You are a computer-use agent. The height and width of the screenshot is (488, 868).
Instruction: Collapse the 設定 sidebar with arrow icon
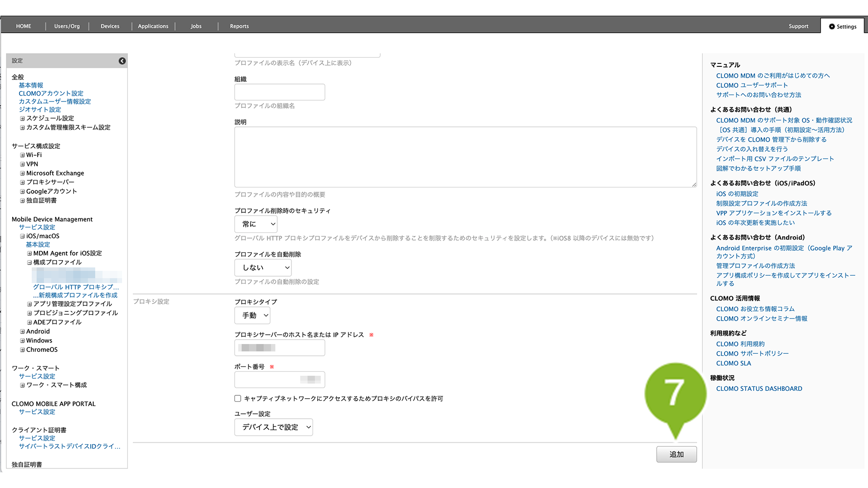tap(122, 61)
